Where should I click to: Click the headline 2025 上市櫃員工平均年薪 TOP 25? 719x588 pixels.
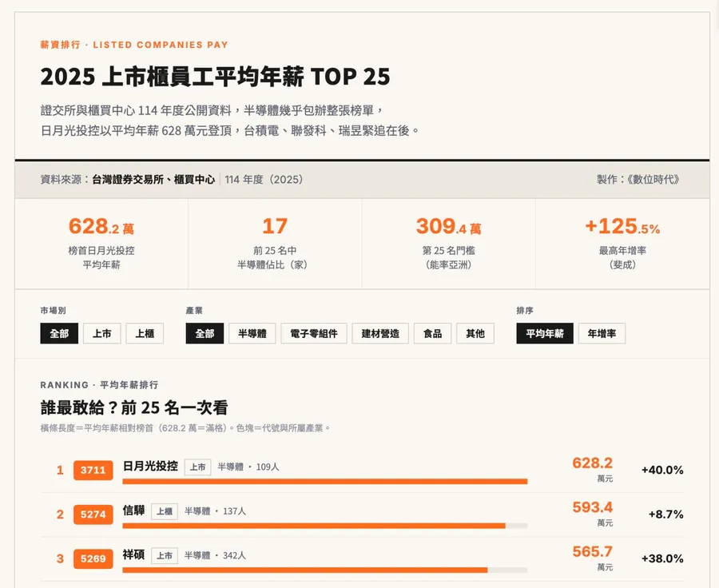pos(215,77)
